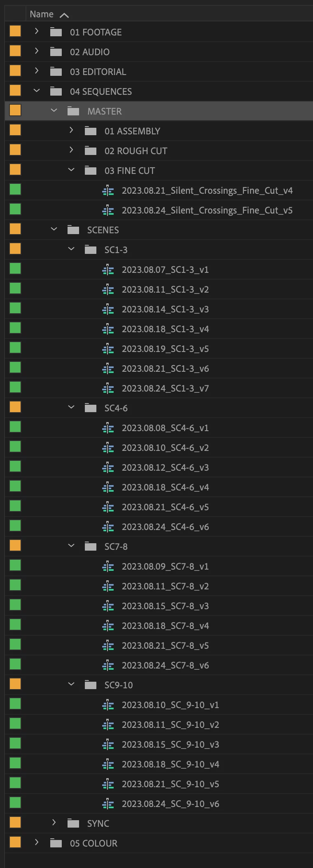Collapse the 04 SEQUENCES bin
The height and width of the screenshot is (868, 313).
37,91
